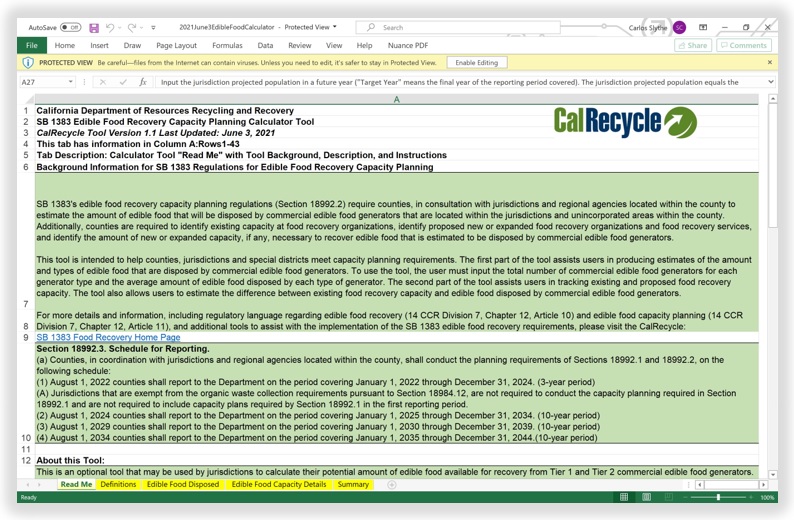This screenshot has width=794, height=520.
Task: Add a new sheet with the plus icon
Action: tap(391, 485)
